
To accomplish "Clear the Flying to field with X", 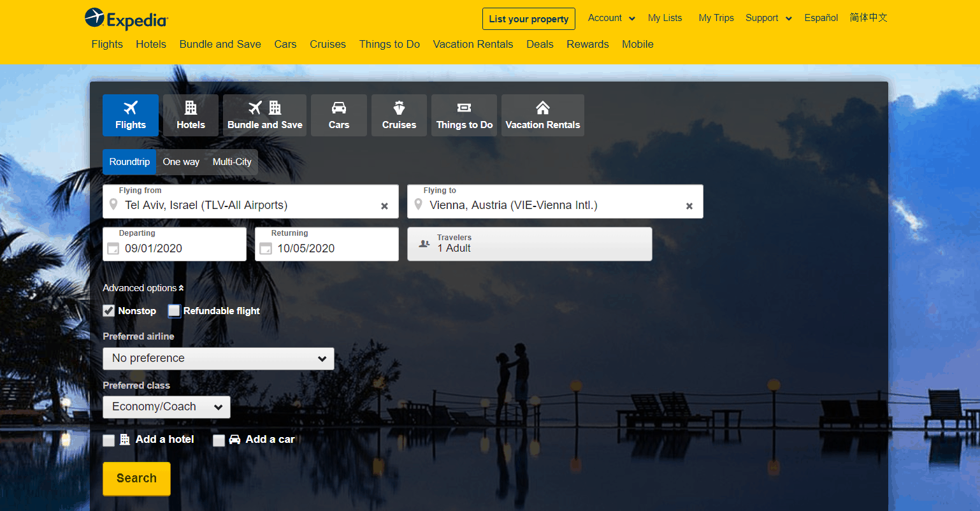I will (689, 206).
